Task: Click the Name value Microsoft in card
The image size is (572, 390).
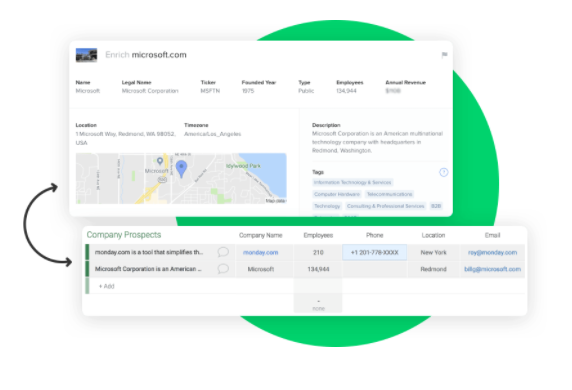Action: [88, 91]
